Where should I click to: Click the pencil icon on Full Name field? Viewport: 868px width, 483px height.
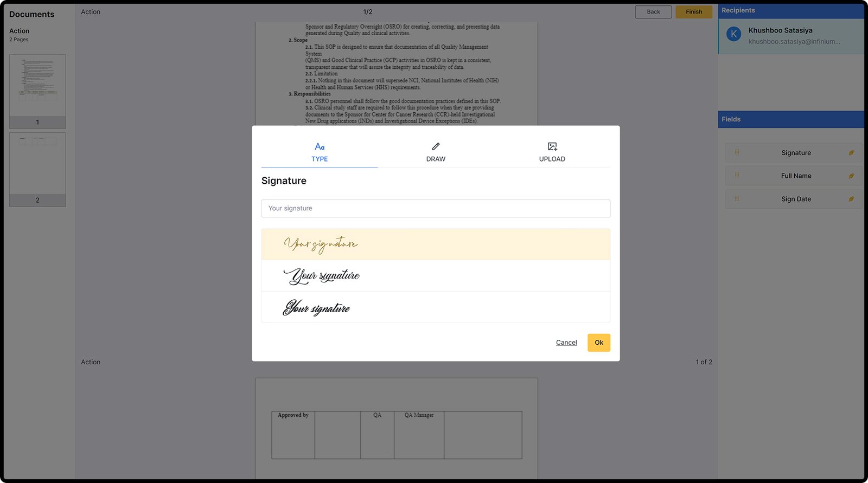pos(851,176)
